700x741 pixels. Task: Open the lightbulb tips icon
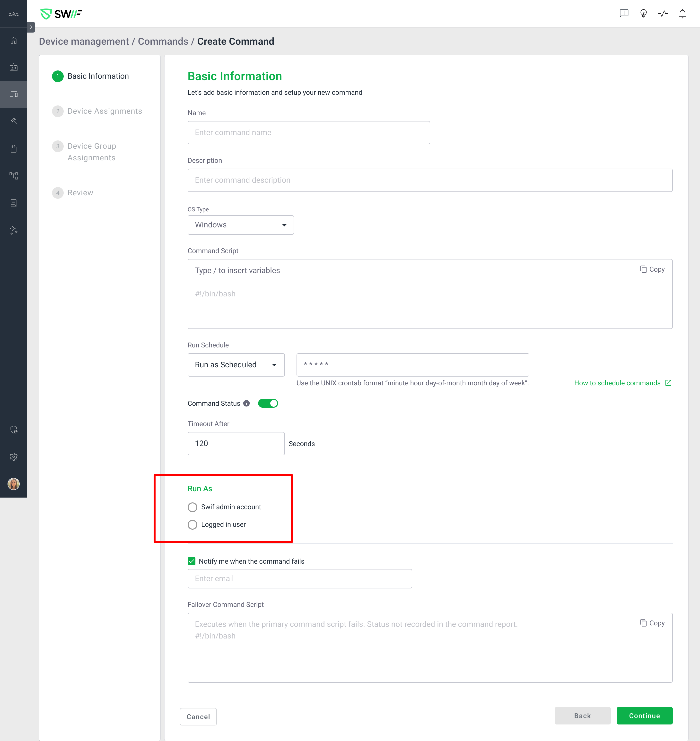[x=643, y=14]
